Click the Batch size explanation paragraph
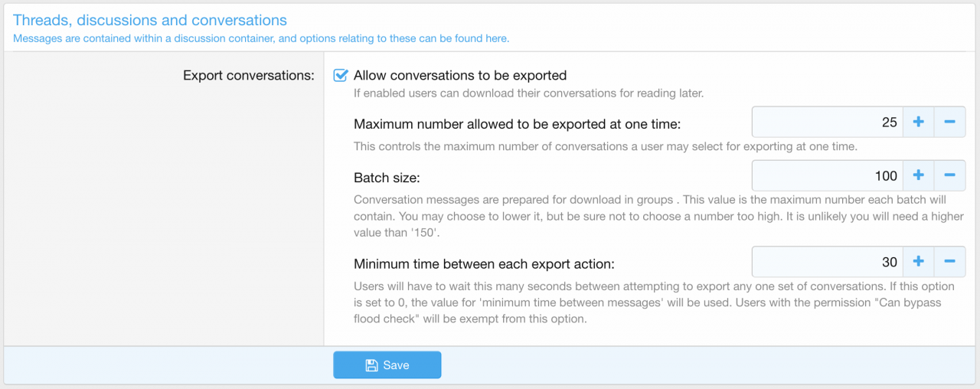The width and height of the screenshot is (980, 389). tap(658, 217)
